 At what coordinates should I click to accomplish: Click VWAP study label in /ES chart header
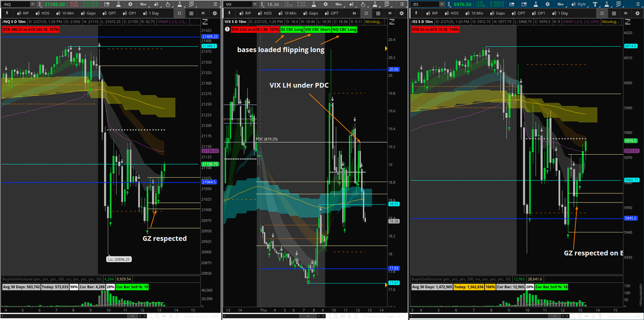coord(581,22)
